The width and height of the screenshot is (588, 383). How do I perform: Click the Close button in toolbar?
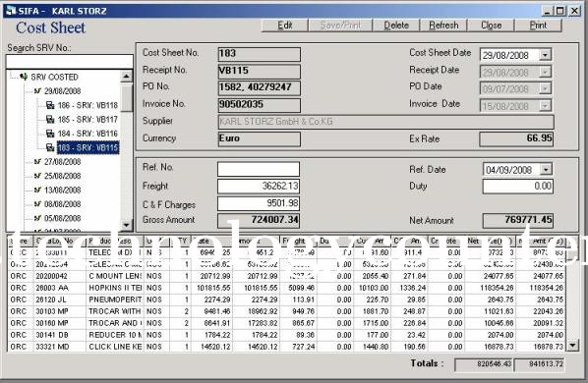point(491,26)
